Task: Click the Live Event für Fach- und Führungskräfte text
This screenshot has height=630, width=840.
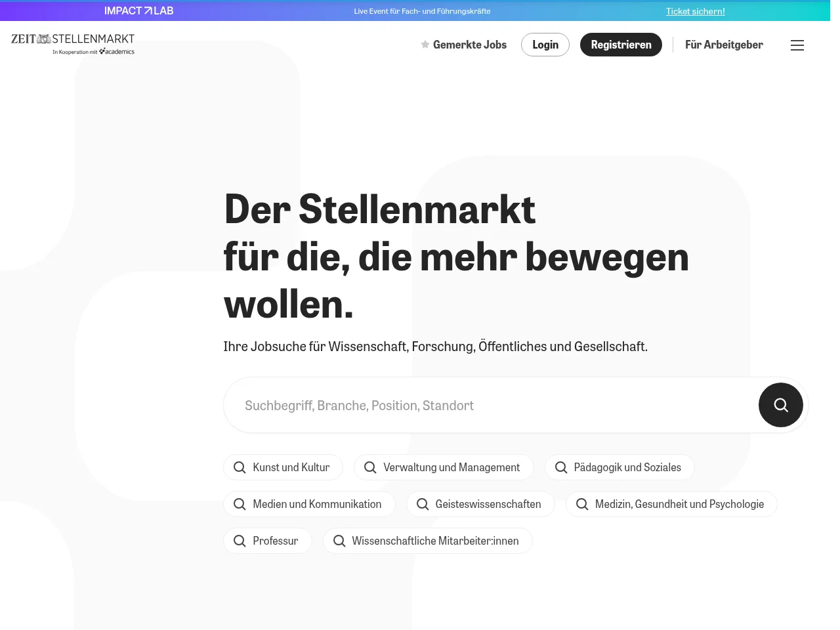Action: [422, 11]
